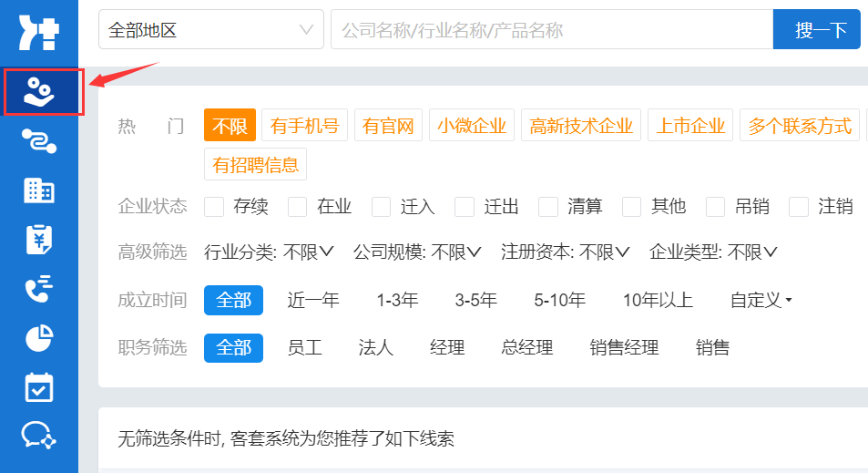The image size is (868, 473).
Task: Click the yen clipboard icon in sidebar
Action: point(39,240)
